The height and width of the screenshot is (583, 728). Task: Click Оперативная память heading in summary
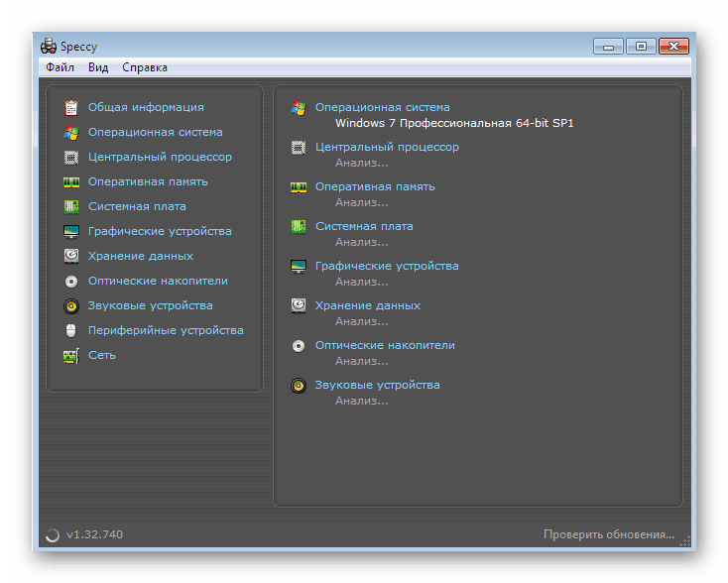tap(375, 186)
